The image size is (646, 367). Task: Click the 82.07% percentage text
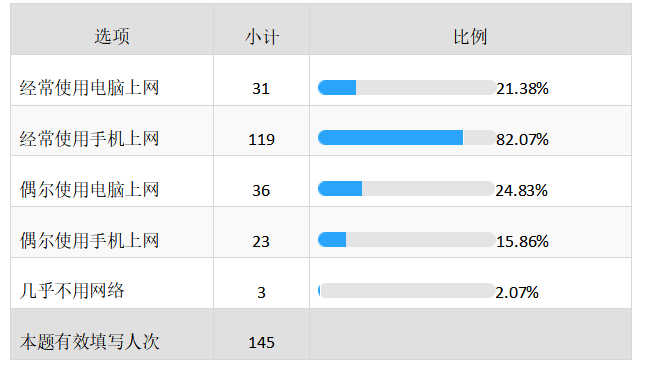point(522,140)
